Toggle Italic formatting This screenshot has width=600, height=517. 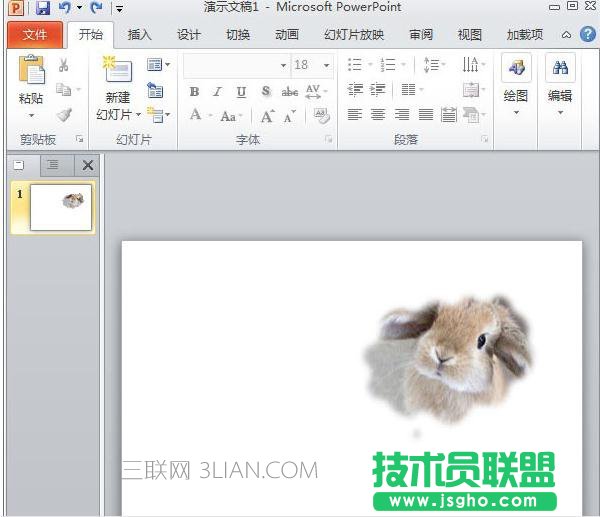click(x=217, y=92)
